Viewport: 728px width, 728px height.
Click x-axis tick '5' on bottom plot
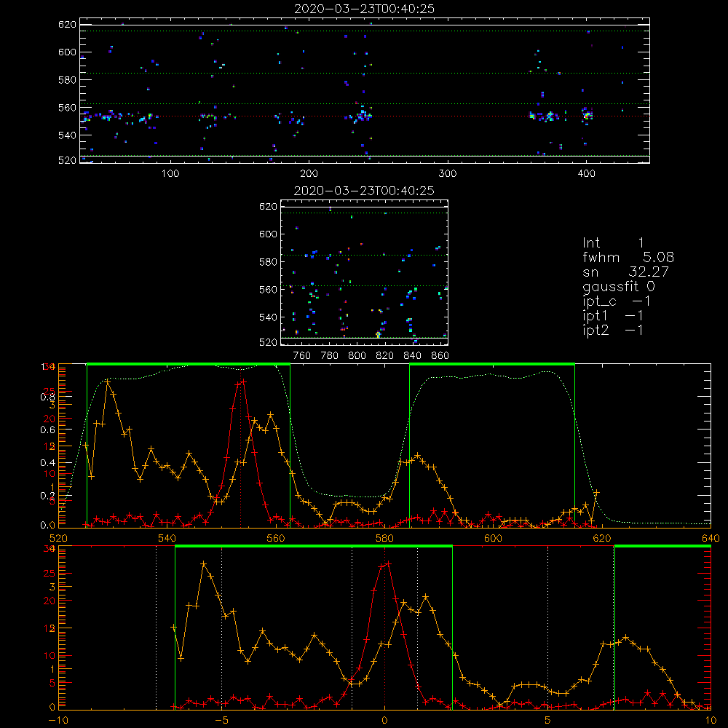[x=548, y=720]
